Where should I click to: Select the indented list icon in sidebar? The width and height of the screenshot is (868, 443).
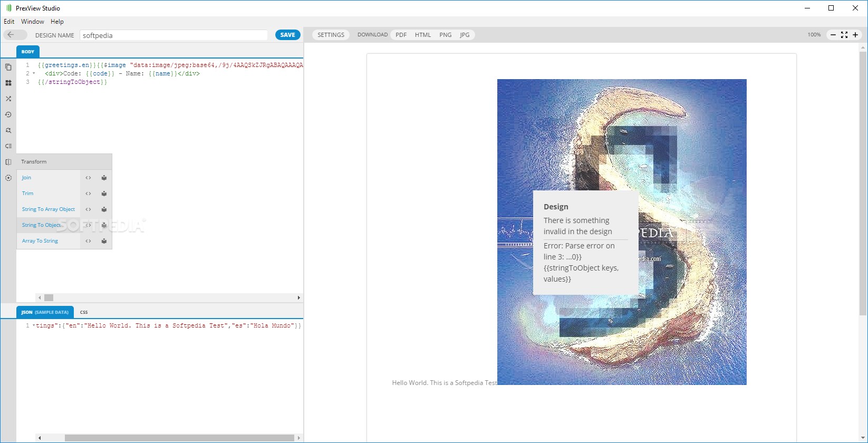8,146
